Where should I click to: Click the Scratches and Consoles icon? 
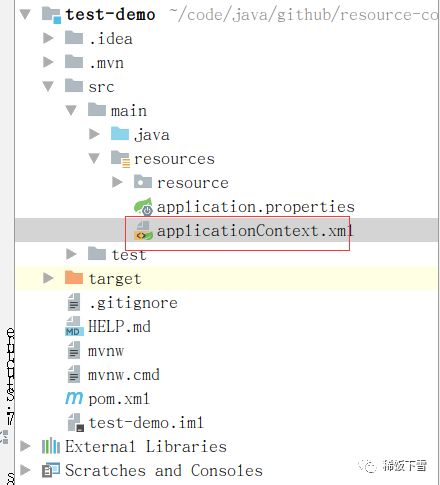click(x=51, y=470)
